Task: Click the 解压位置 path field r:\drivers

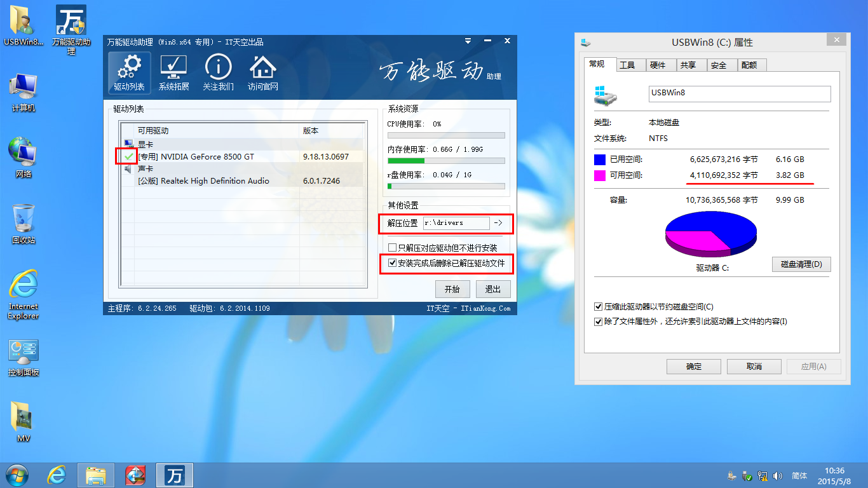Action: pos(456,223)
